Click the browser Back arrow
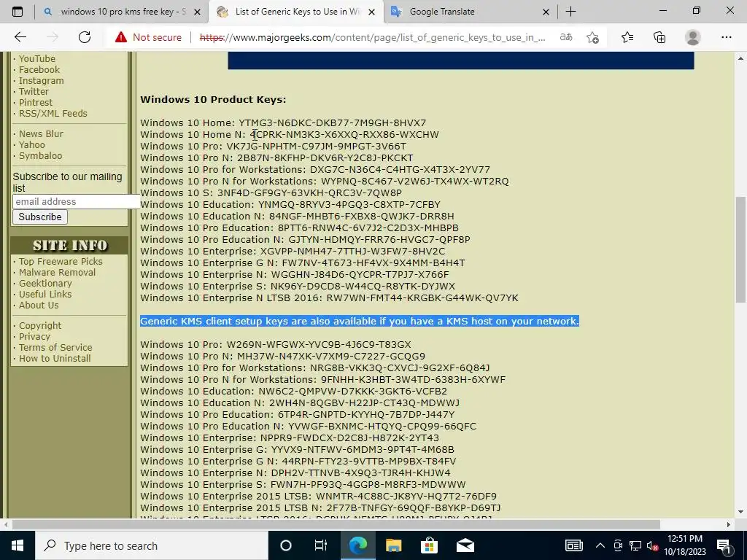 20,37
